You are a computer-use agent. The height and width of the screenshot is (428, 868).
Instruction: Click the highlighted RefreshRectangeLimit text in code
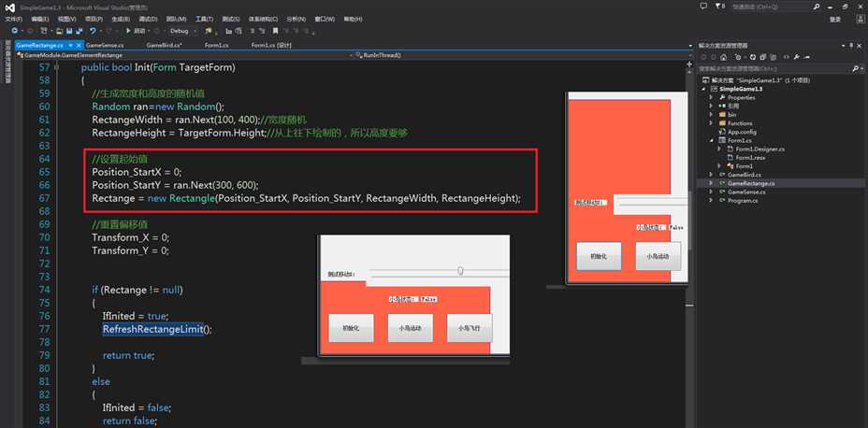152,329
